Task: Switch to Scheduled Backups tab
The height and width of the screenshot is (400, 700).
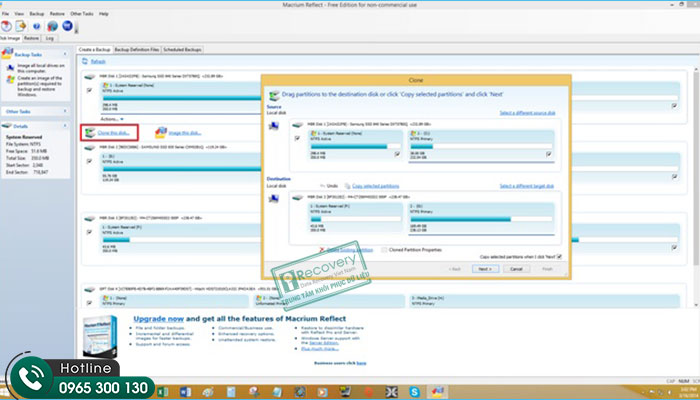Action: pos(182,50)
